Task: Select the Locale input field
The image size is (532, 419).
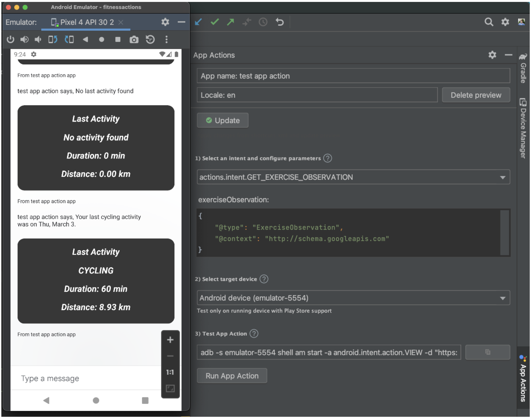Action: (x=317, y=95)
